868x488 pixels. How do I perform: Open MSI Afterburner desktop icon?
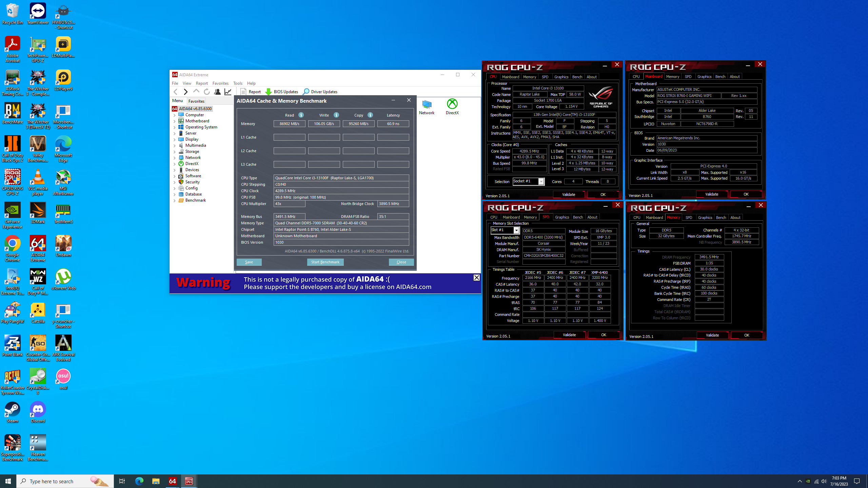point(63,183)
